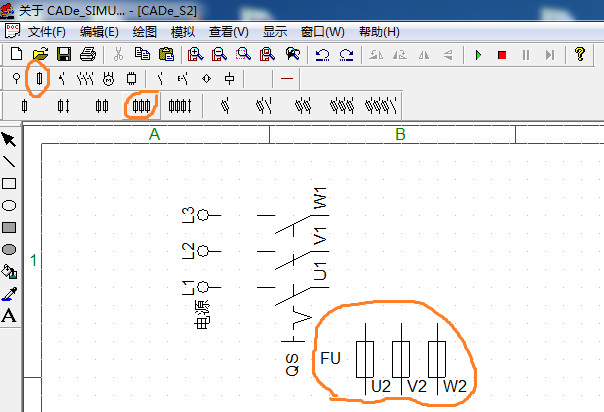The height and width of the screenshot is (412, 604).
Task: Select the arrow pointer tool
Action: pos(9,139)
